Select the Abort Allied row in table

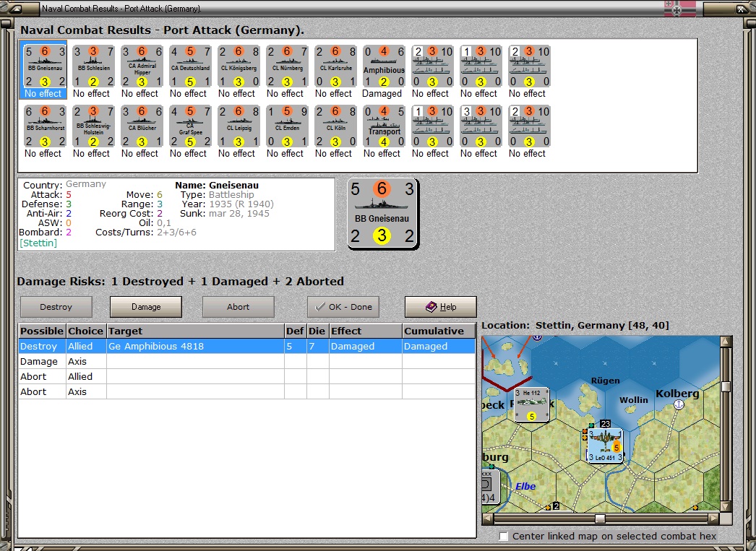click(x=247, y=377)
